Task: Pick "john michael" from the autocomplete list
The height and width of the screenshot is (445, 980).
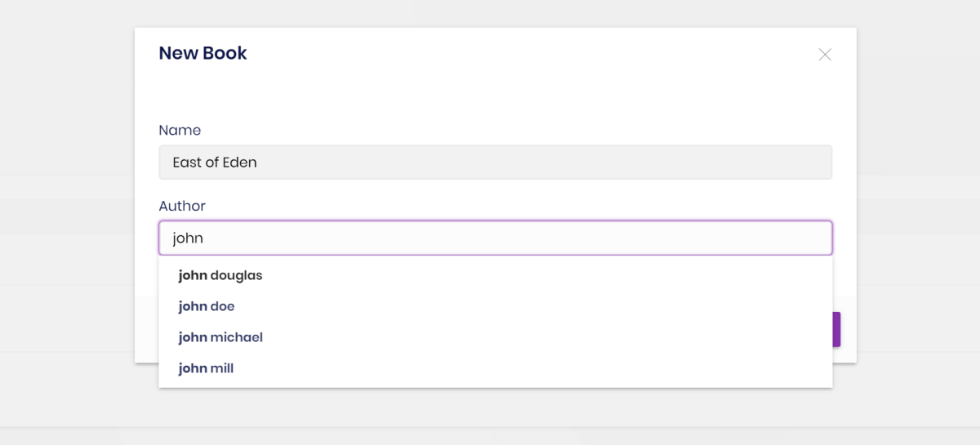Action: pyautogui.click(x=220, y=338)
